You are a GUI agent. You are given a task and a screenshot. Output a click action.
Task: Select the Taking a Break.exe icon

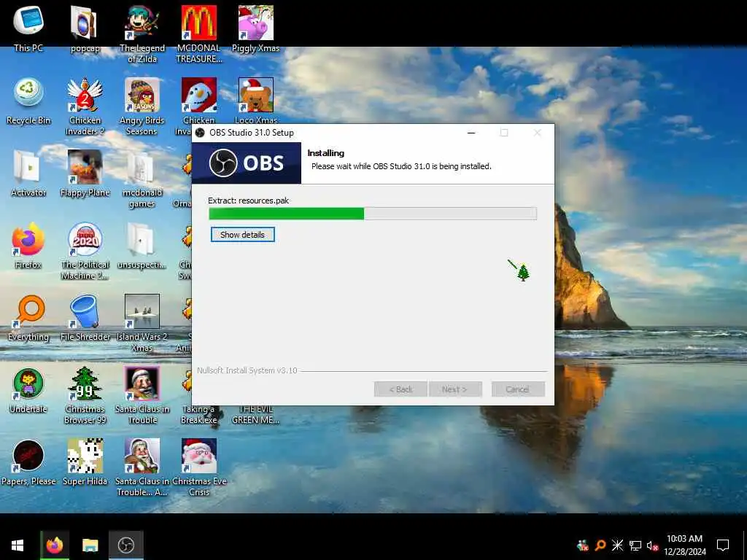[x=199, y=414]
